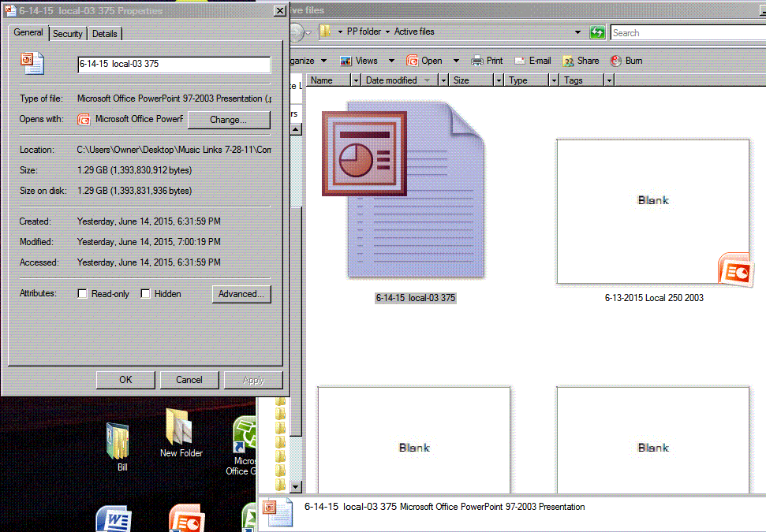This screenshot has width=766, height=532.
Task: Expand the Tags column filter dropdown
Action: coord(609,80)
